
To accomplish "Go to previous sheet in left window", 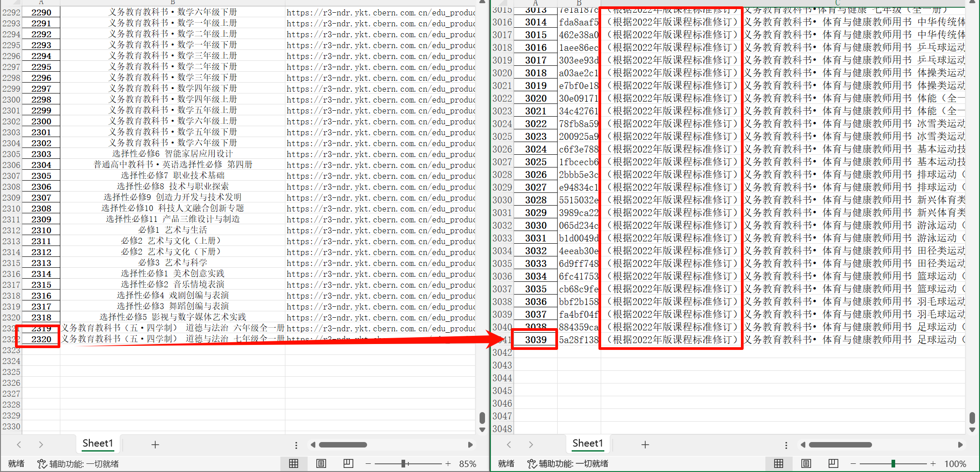I will (19, 445).
